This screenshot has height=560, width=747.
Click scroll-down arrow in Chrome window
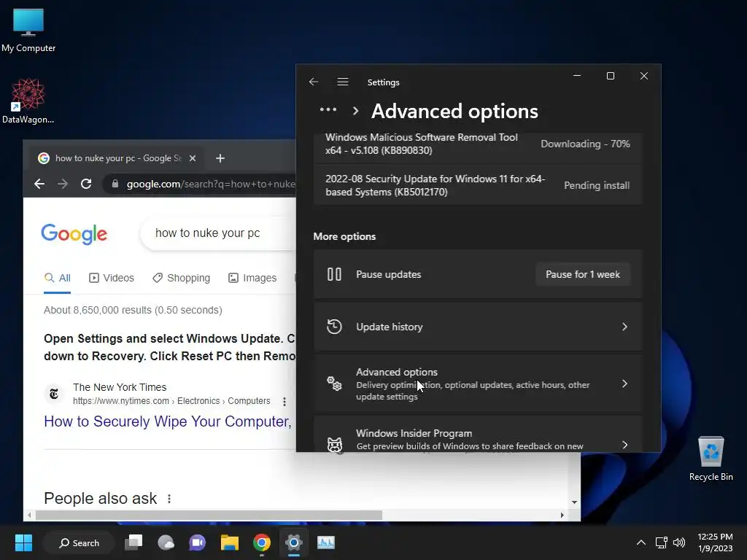point(574,502)
